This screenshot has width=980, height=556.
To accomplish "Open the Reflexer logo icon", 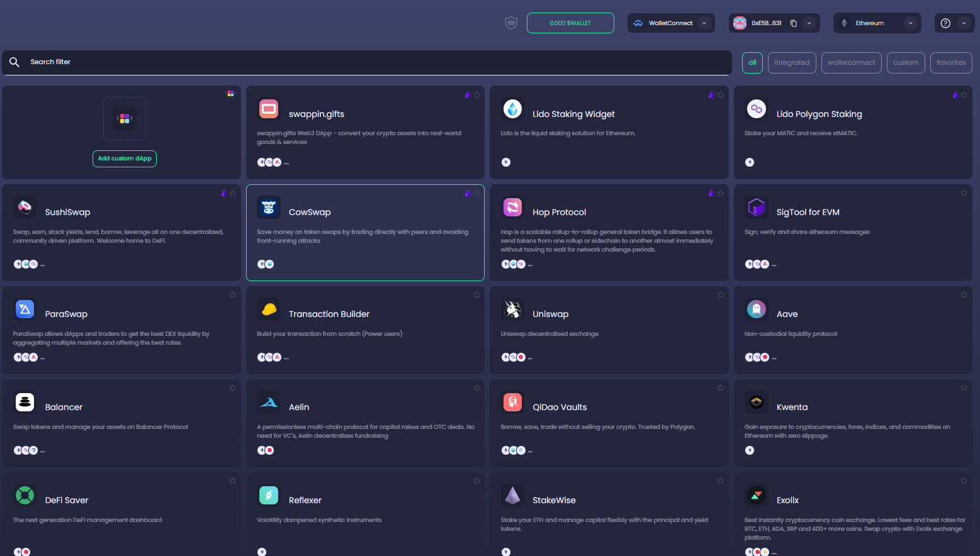I will pyautogui.click(x=269, y=495).
